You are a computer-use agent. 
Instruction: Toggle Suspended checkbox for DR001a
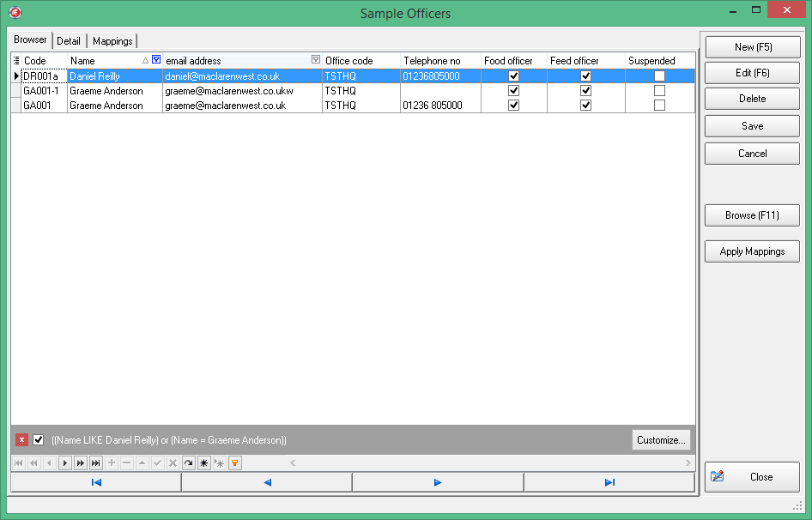[659, 76]
